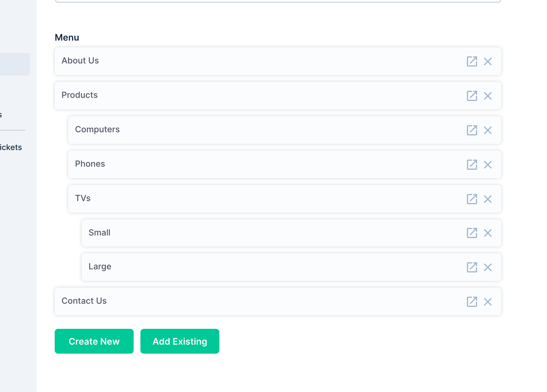Open the Computers menu item link

click(x=472, y=130)
